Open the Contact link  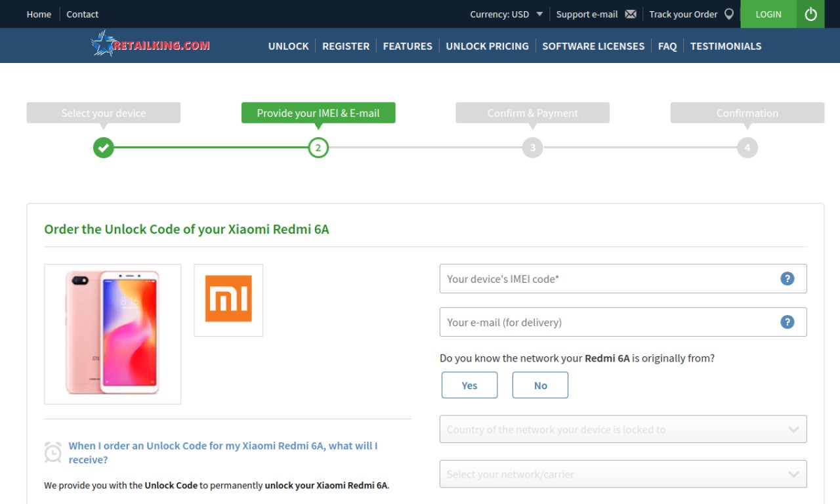click(82, 14)
